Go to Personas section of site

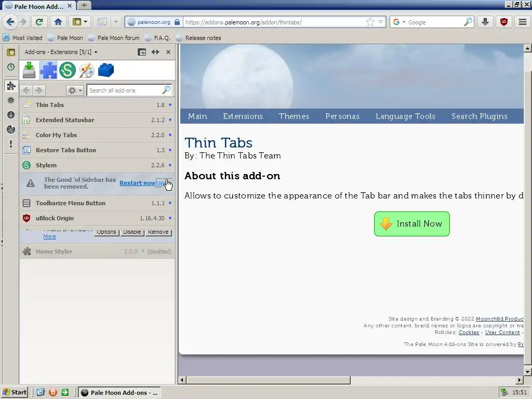(342, 116)
